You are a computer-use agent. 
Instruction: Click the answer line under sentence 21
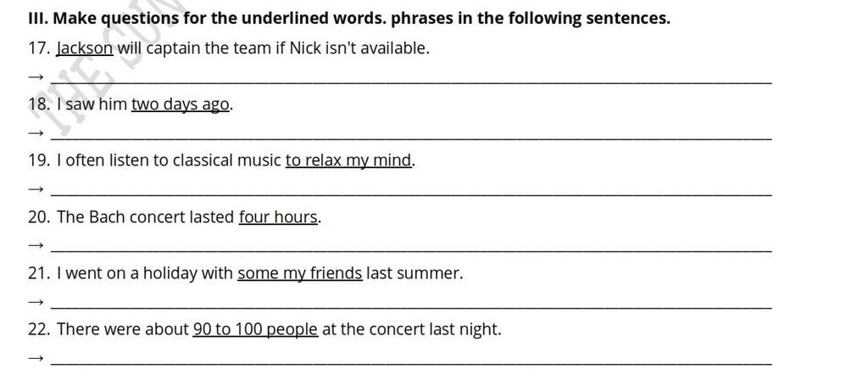[411, 307]
